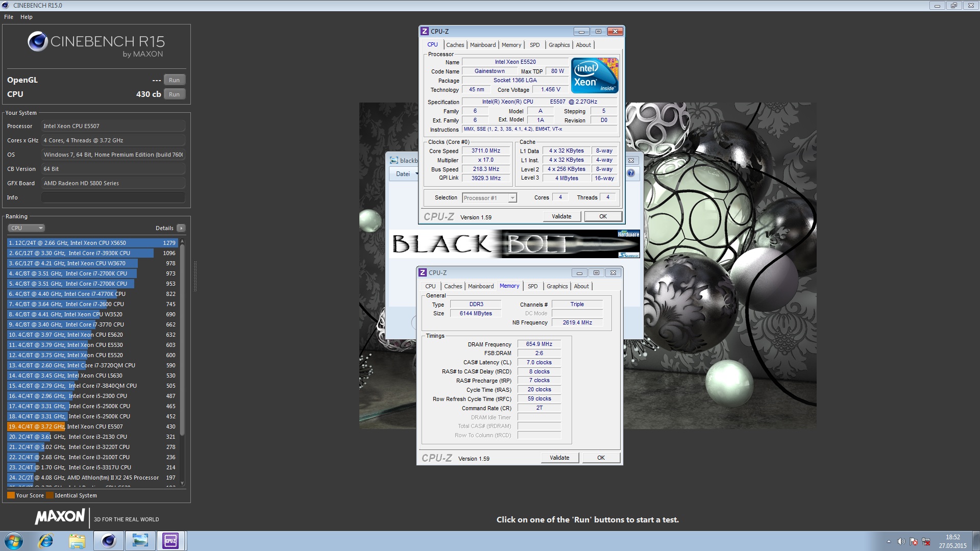
Task: Select ranking row Intel Xeon CPU L5630
Action: point(92,375)
